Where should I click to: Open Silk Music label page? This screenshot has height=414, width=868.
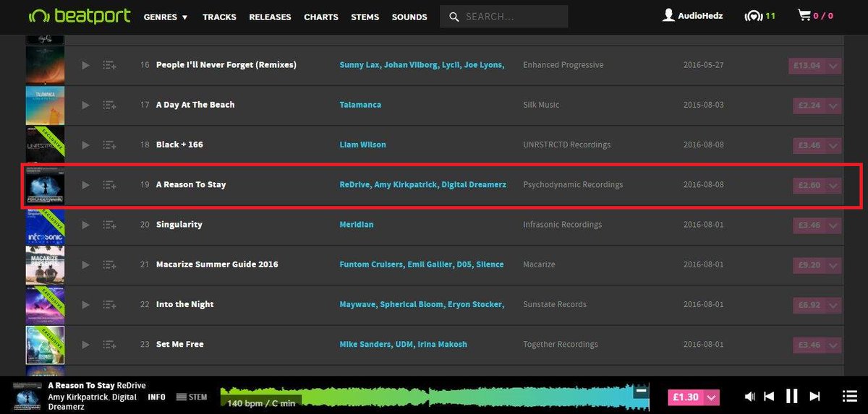(541, 105)
